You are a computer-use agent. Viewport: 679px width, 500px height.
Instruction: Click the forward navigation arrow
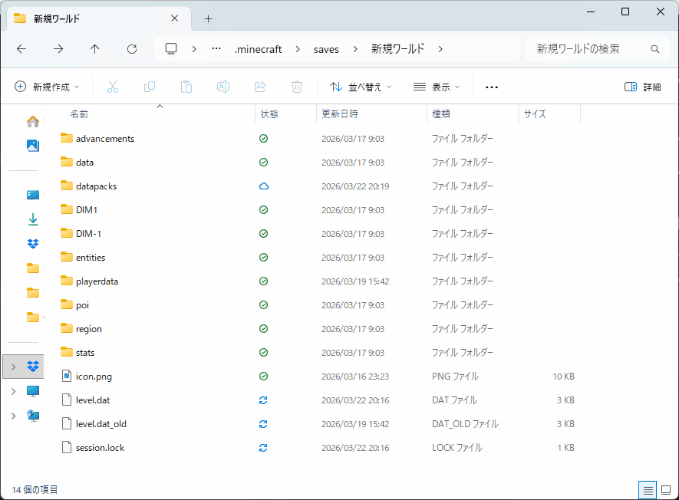click(x=58, y=49)
